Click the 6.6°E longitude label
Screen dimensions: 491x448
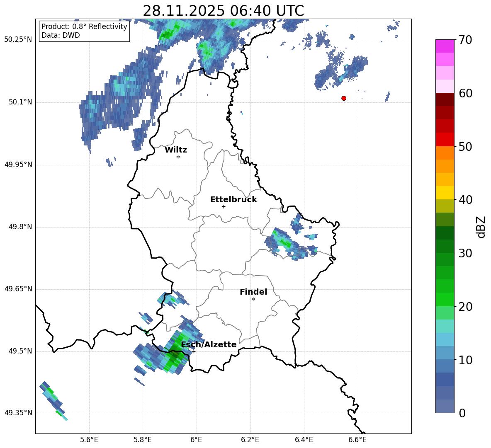point(357,440)
